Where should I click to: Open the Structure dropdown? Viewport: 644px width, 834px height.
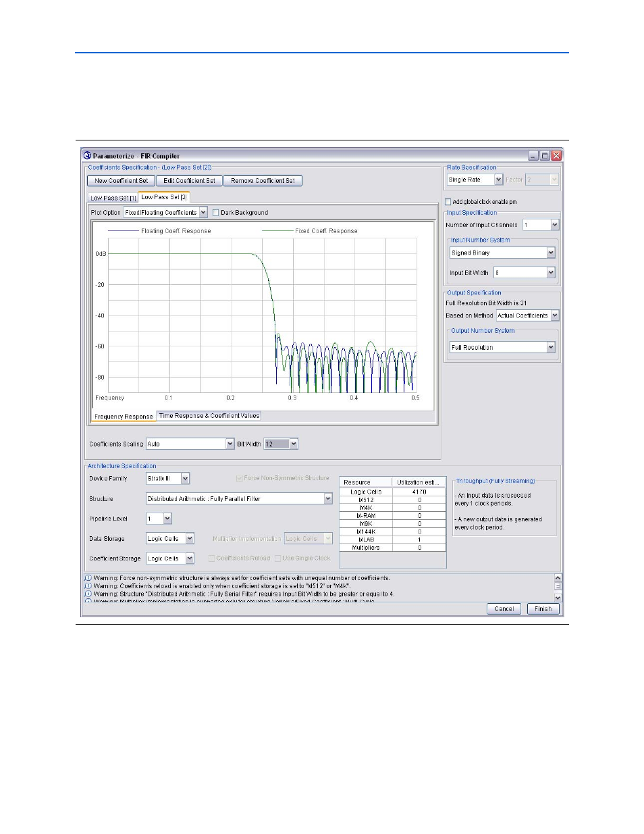point(328,499)
